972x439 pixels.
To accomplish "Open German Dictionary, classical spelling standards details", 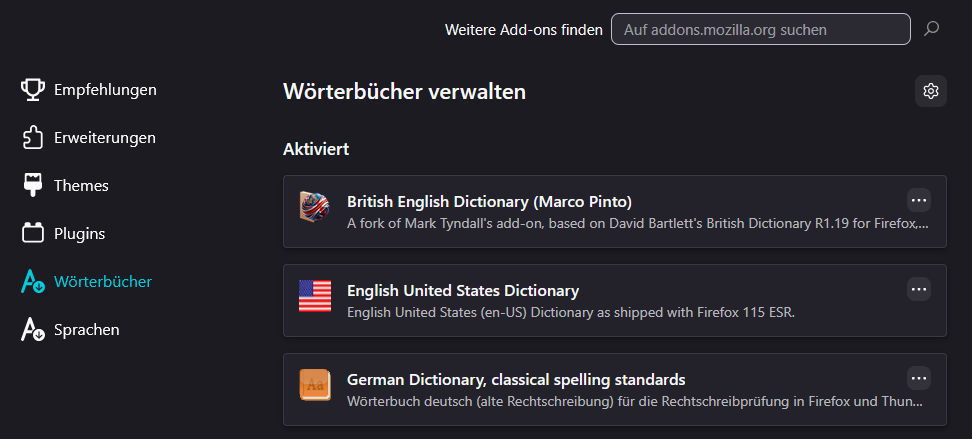I will [516, 380].
